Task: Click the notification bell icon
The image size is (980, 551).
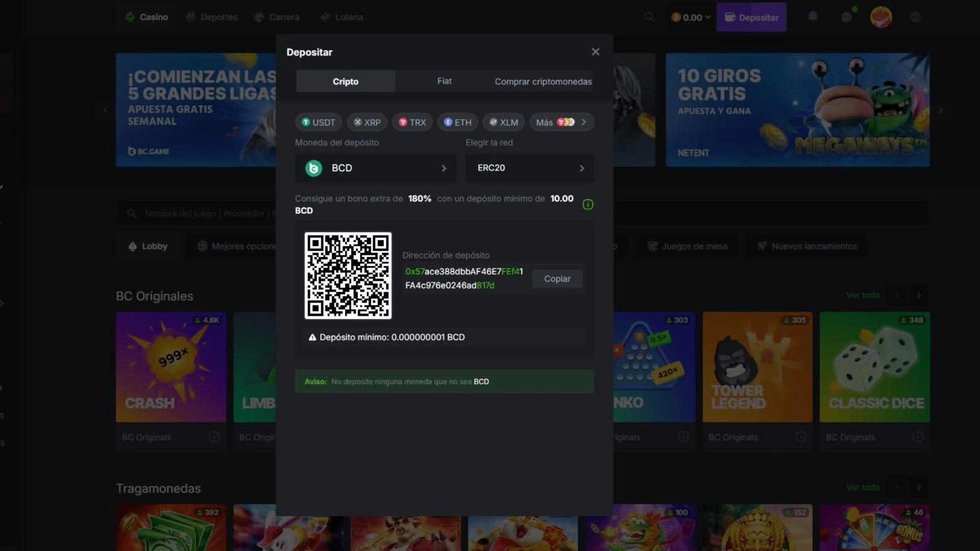Action: [x=813, y=17]
